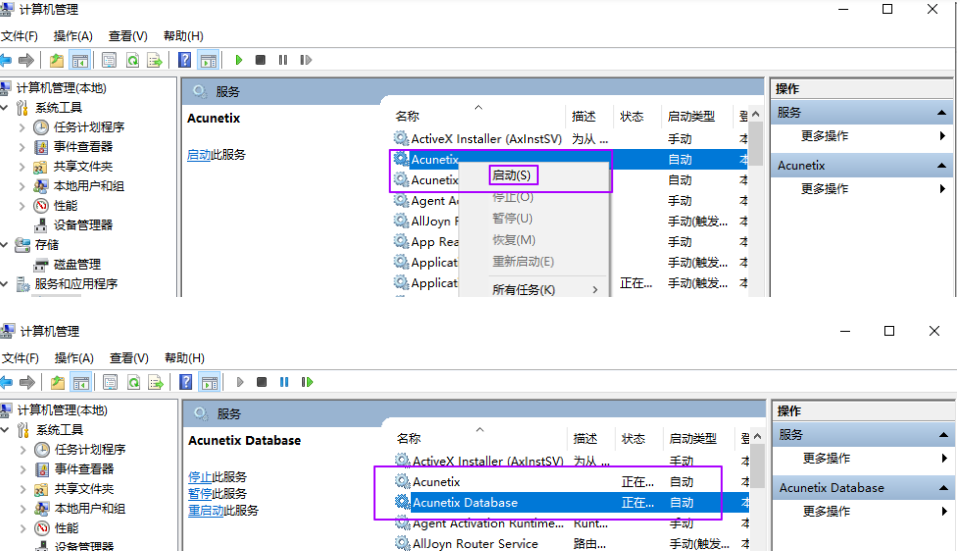This screenshot has width=960, height=560.
Task: Select highlighted Acunetix row in upper window list
Action: click(569, 160)
